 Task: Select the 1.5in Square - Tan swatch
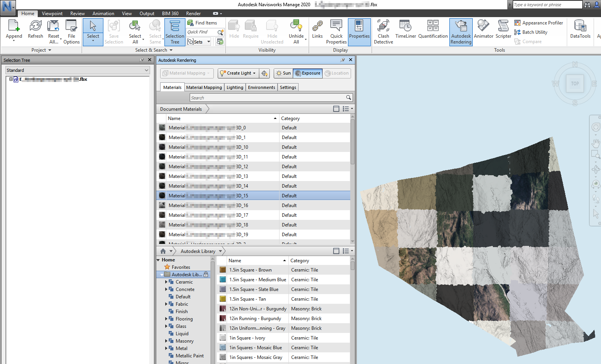[x=223, y=299]
